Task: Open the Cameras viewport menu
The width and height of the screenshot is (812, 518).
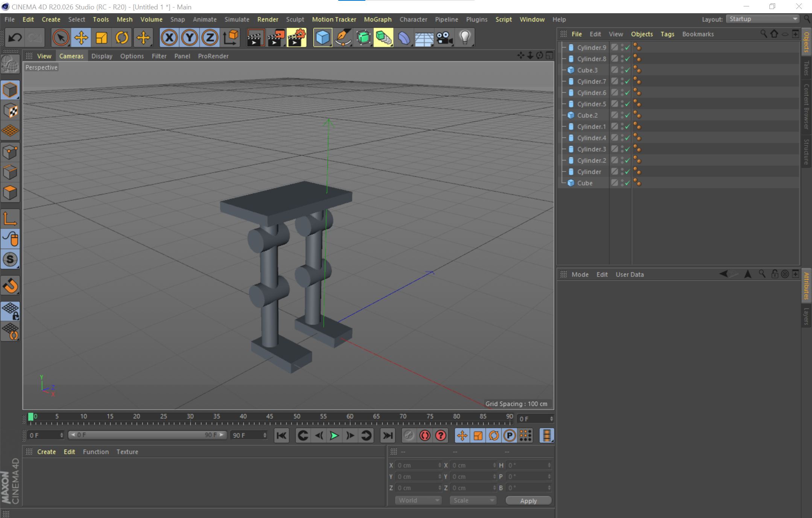Action: (71, 56)
